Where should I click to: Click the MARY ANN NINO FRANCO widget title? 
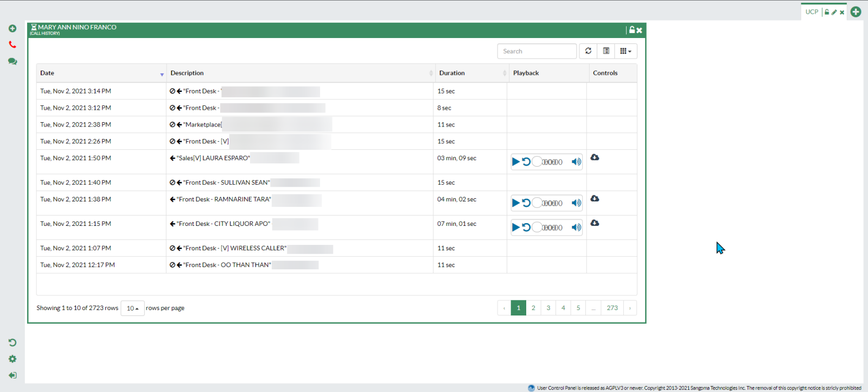(77, 27)
